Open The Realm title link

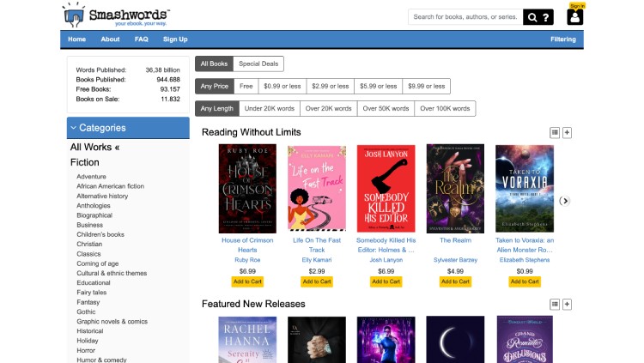pyautogui.click(x=455, y=240)
